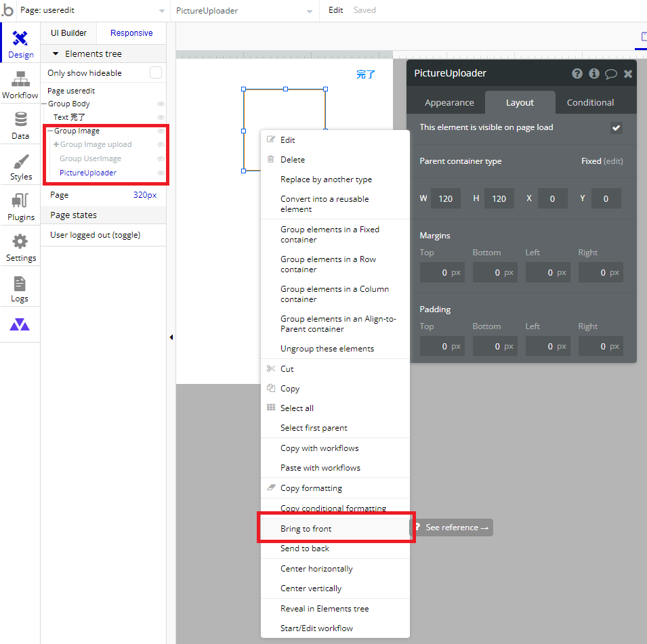Click the (edit) link for parent container
647x644 pixels.
612,161
